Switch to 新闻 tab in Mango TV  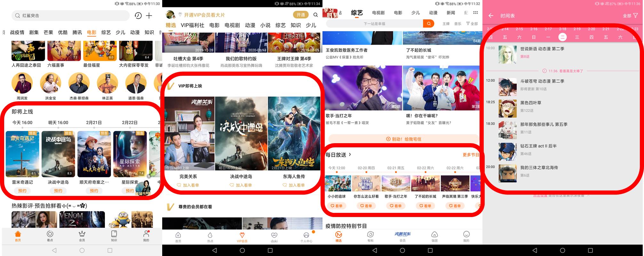451,13
